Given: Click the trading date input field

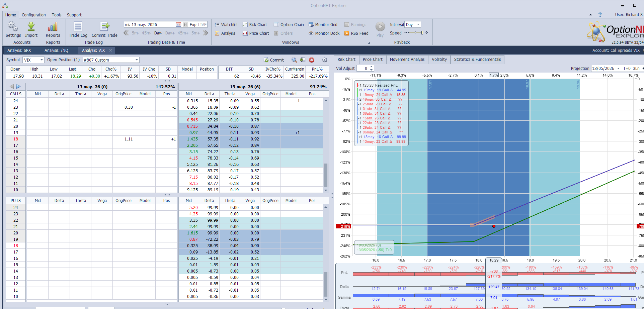Looking at the screenshot, I should (x=150, y=24).
